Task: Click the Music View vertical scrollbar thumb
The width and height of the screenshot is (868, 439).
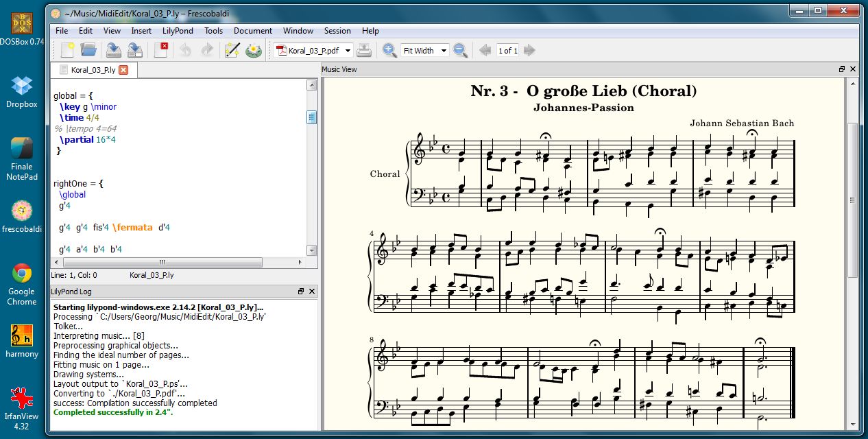Action: (x=852, y=200)
